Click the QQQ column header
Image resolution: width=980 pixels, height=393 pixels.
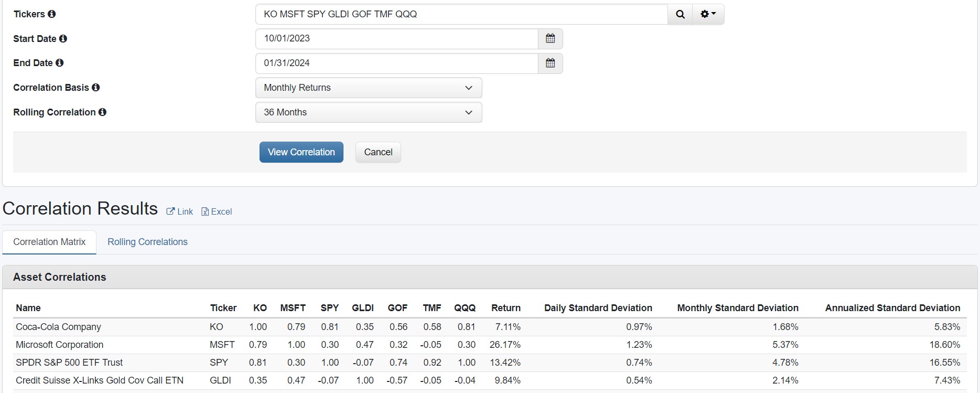(x=465, y=308)
